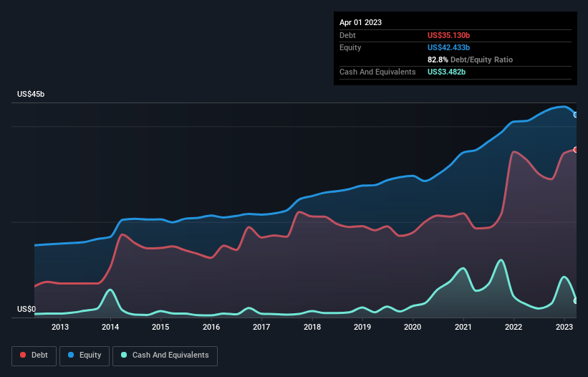Click the red Debt endpoint marker
Image resolution: width=588 pixels, height=377 pixels.
click(x=576, y=150)
